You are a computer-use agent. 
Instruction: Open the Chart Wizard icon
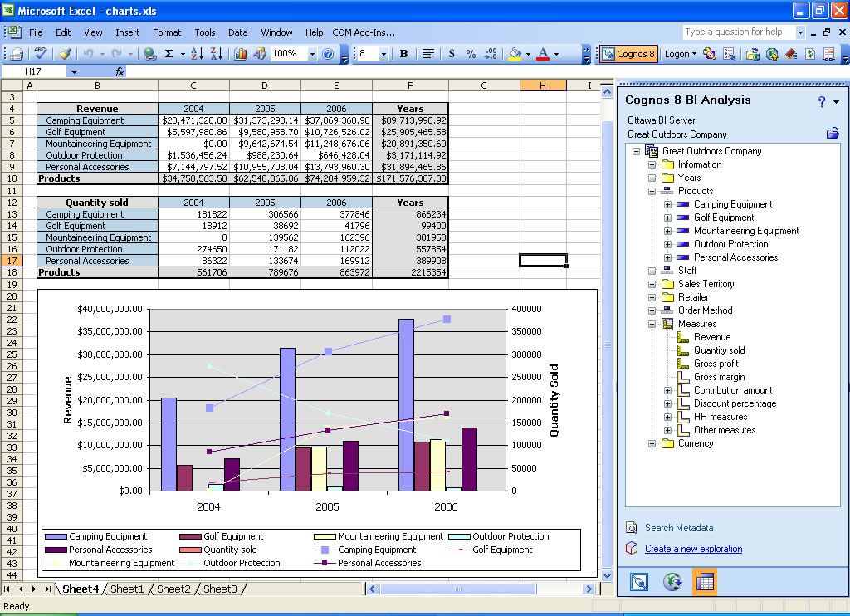pos(240,54)
